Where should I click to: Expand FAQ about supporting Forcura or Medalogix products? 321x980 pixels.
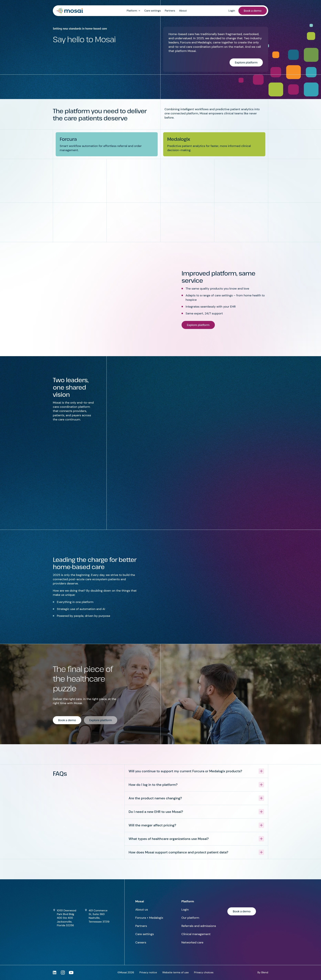click(x=196, y=771)
